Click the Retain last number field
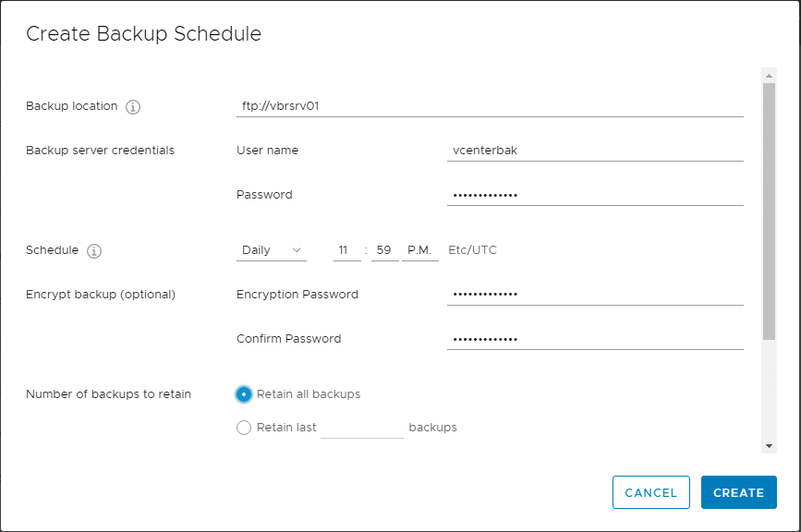The height and width of the screenshot is (532, 801). pyautogui.click(x=361, y=428)
